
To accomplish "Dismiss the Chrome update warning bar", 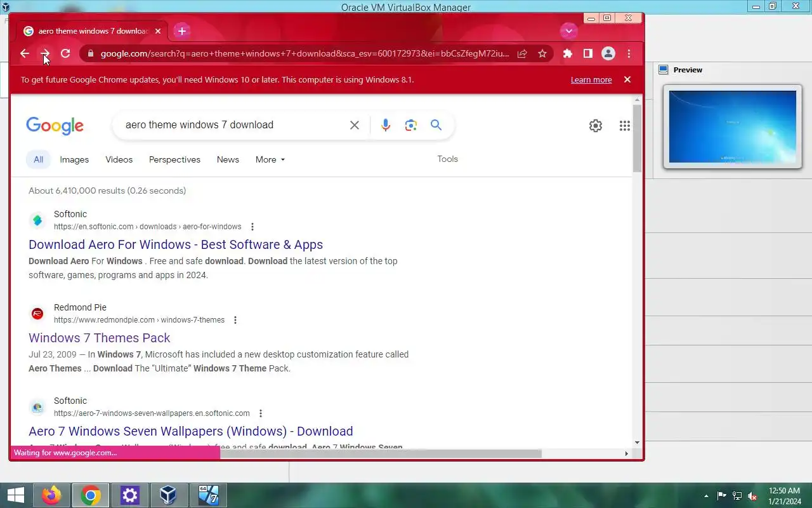I will 627,79.
